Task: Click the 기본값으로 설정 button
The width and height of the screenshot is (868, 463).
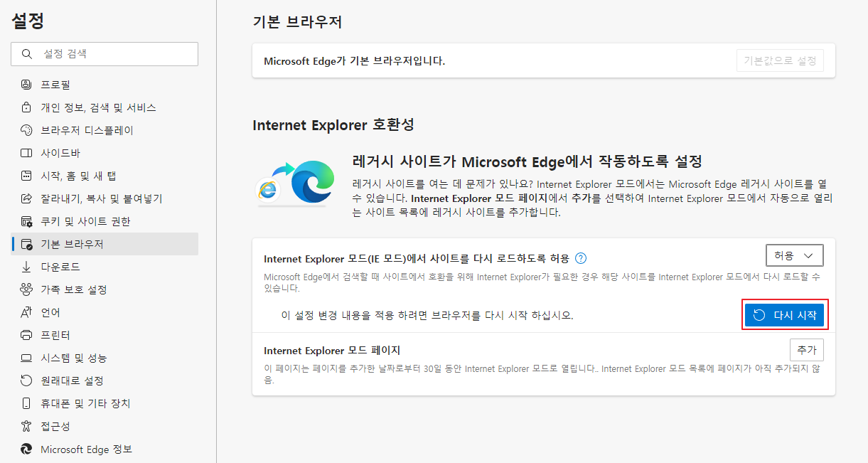Action: 780,60
